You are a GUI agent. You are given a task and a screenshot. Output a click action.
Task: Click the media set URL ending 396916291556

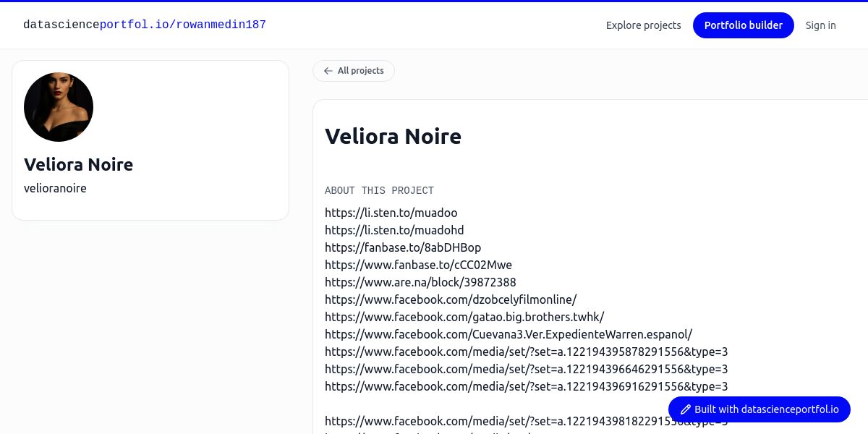pyautogui.click(x=527, y=386)
